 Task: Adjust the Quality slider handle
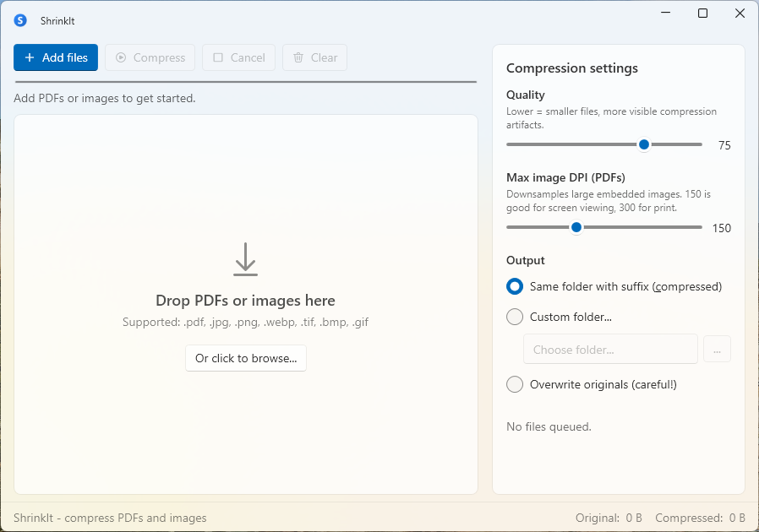tap(644, 144)
